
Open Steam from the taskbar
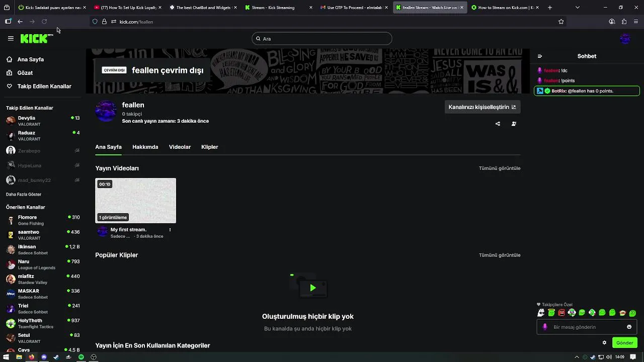coord(56,357)
